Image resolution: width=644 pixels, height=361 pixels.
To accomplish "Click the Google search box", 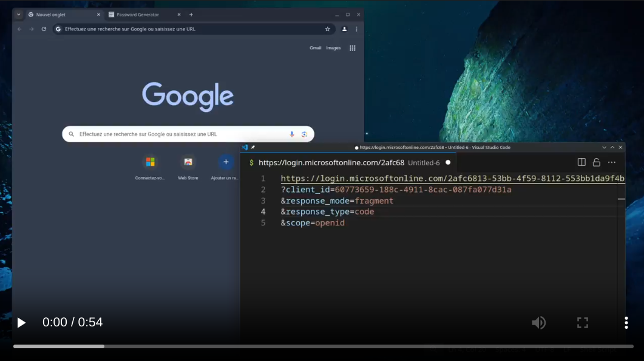I will pyautogui.click(x=188, y=134).
